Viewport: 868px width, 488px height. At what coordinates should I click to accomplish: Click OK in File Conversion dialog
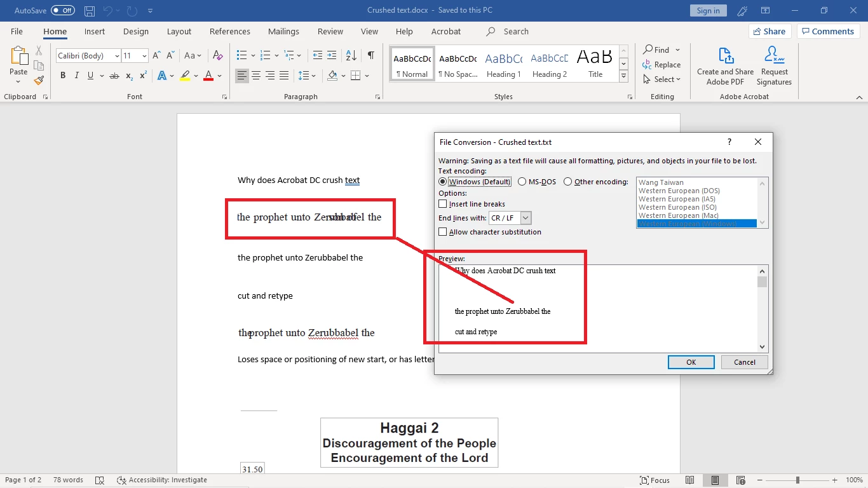coord(691,362)
